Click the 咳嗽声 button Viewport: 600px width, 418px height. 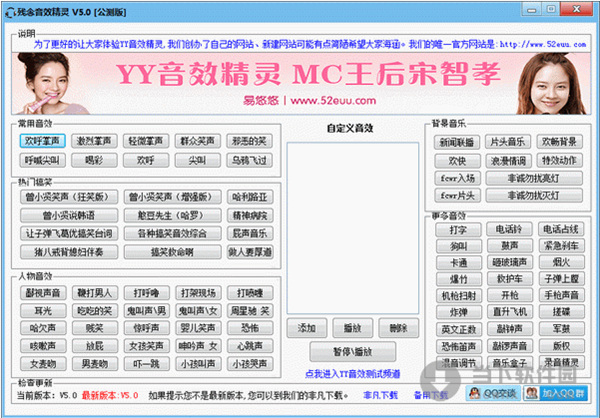(43, 346)
